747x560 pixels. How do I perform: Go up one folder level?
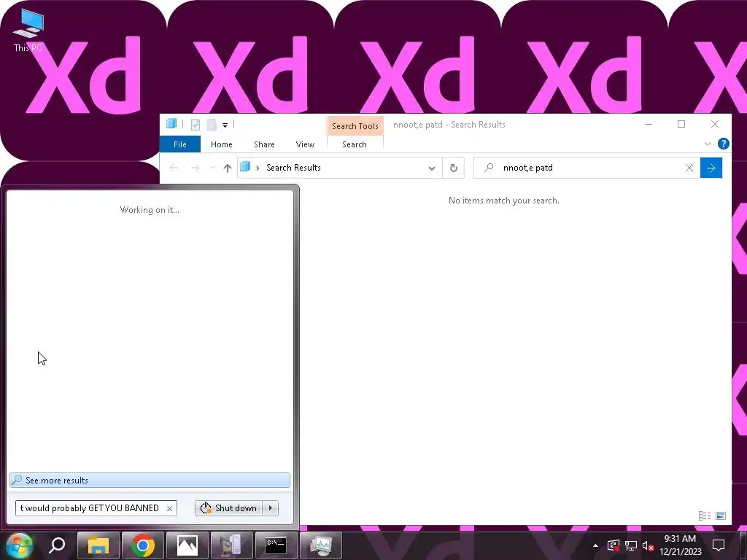pos(228,168)
